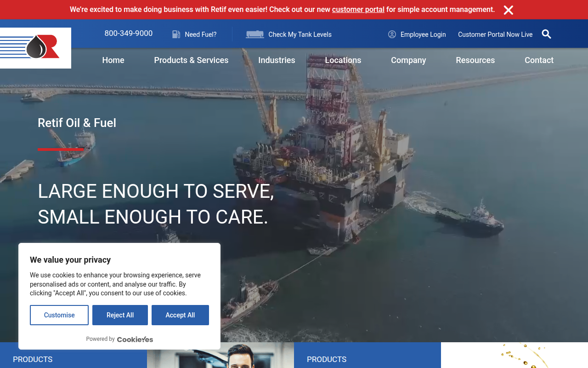Open Check My Tank Levels
The width and height of the screenshot is (588, 368).
(x=300, y=34)
